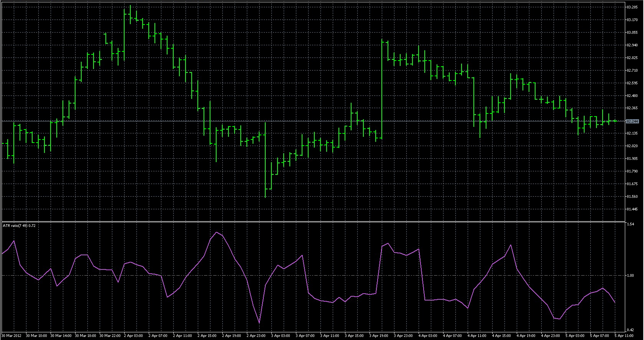Screen dimensions: 644x340
Task: Click the lowest trough of the ATR line
Action: pos(260,323)
